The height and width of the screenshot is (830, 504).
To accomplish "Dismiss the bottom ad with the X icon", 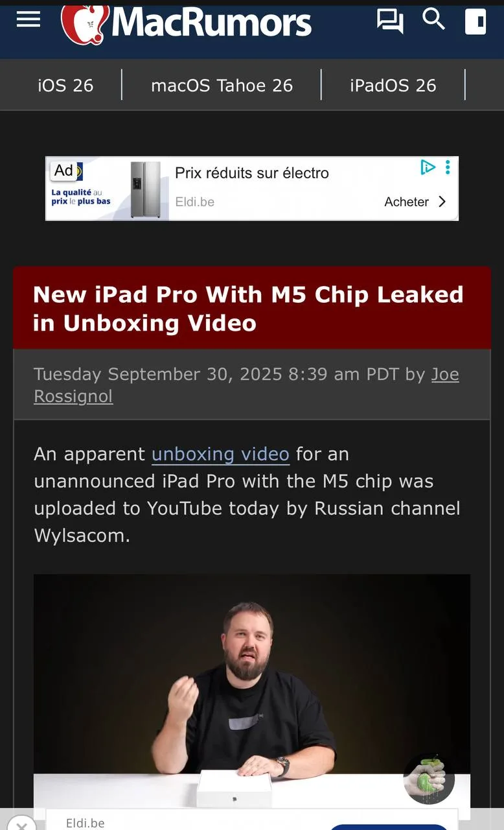I will [x=21, y=824].
